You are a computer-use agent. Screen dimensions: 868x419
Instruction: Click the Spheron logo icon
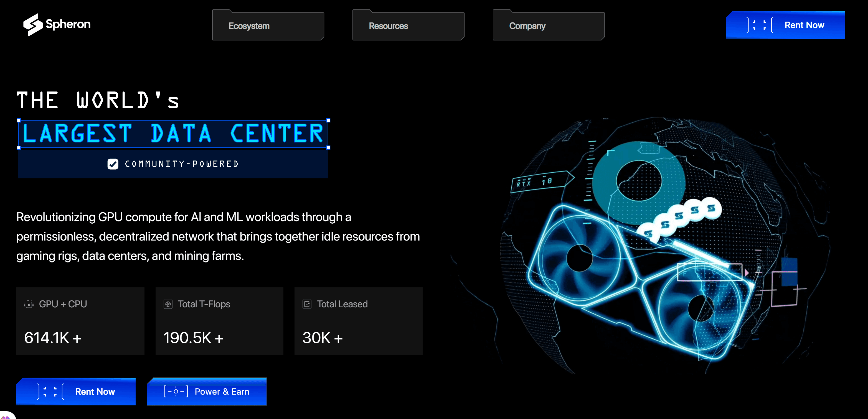(33, 25)
